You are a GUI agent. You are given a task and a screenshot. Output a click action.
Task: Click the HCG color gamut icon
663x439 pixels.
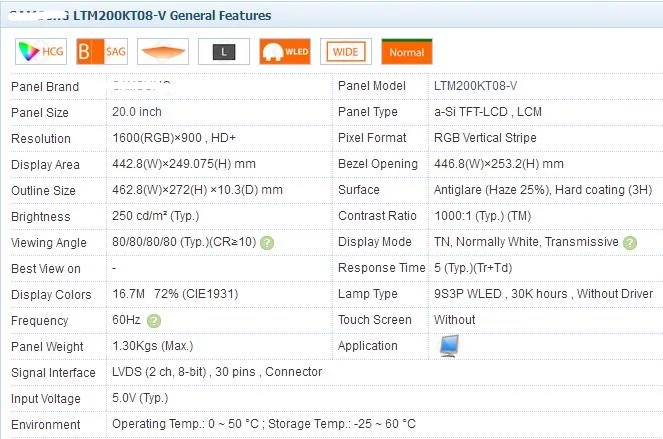(41, 52)
